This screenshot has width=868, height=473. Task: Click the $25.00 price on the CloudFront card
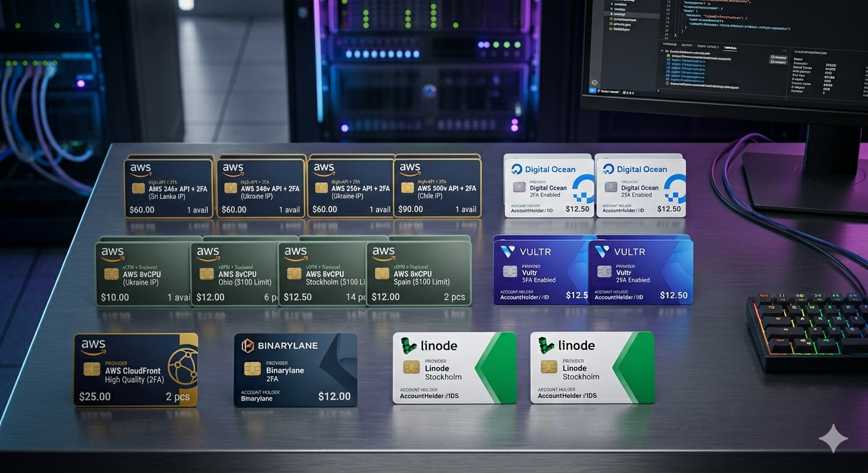coord(95,396)
